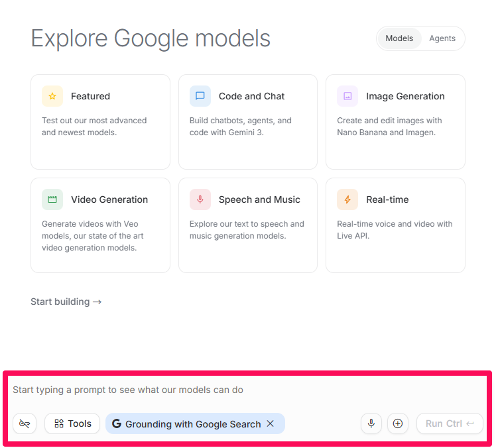
Task: Click the Grounding with Google Search label
Action: 193,424
